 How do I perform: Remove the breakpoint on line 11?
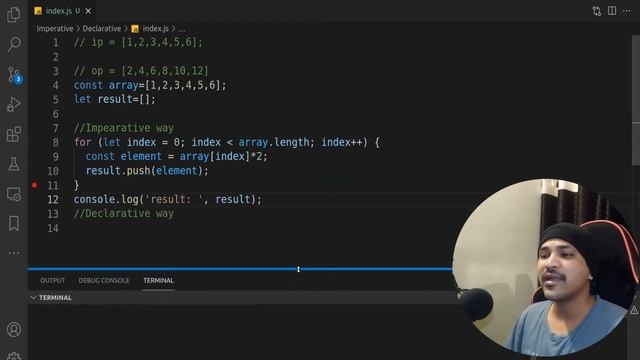pos(35,185)
